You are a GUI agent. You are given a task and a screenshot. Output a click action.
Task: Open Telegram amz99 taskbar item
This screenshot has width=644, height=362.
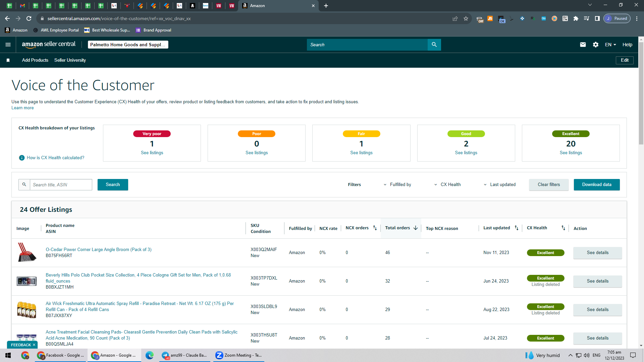coord(184,355)
